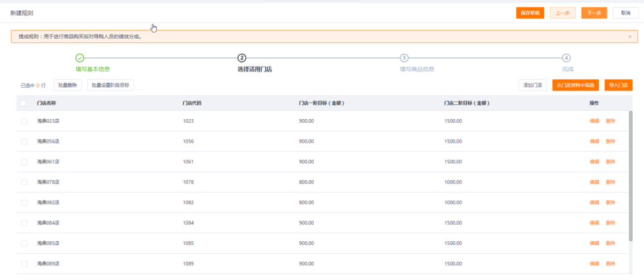
Task: Select the checkbox for store 海鼎078店
Action: click(x=24, y=182)
